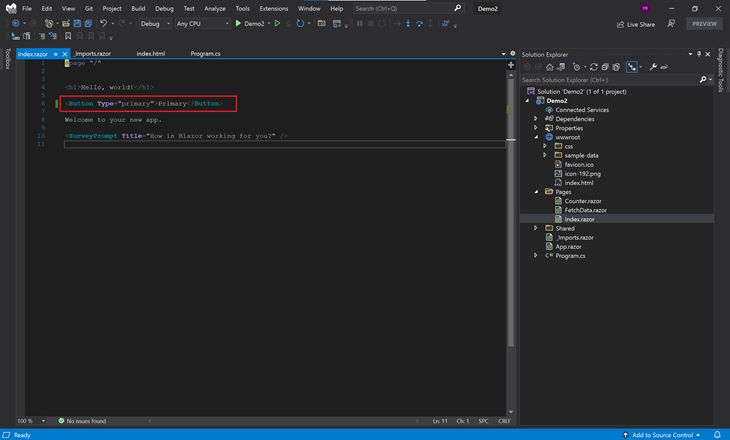Click the Step Over arrow icon
This screenshot has height=440, width=730.
point(419,23)
